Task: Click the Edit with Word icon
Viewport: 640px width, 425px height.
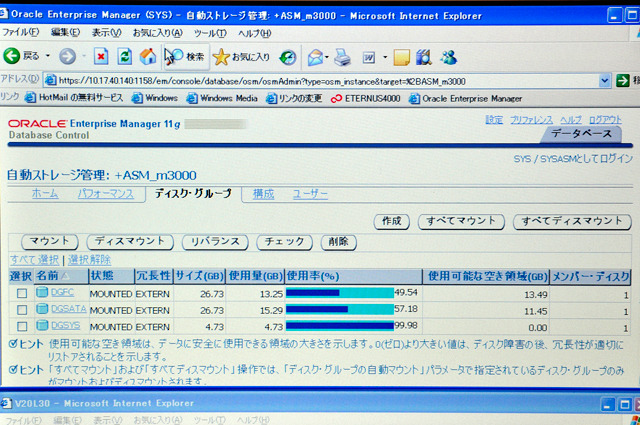Action: click(369, 58)
